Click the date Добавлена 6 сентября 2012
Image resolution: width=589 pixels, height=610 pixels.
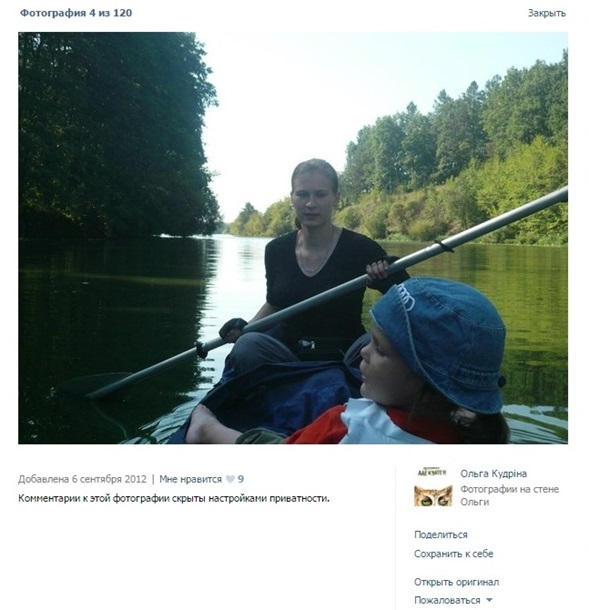(82, 479)
